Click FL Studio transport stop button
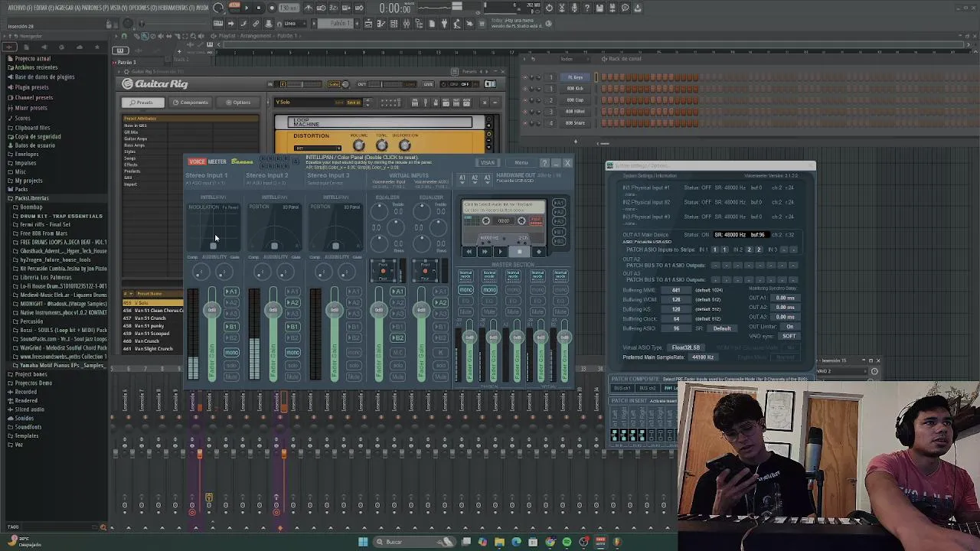 (258, 8)
